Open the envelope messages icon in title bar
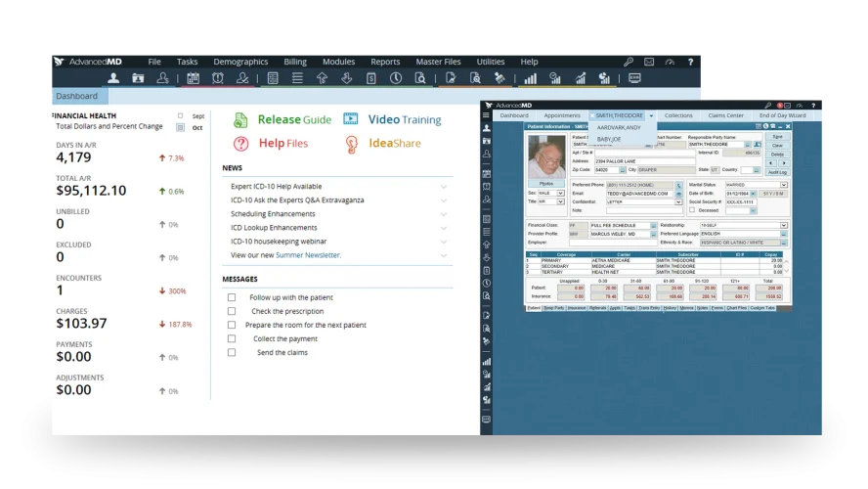Screen dimensions: 868x489 click(649, 62)
